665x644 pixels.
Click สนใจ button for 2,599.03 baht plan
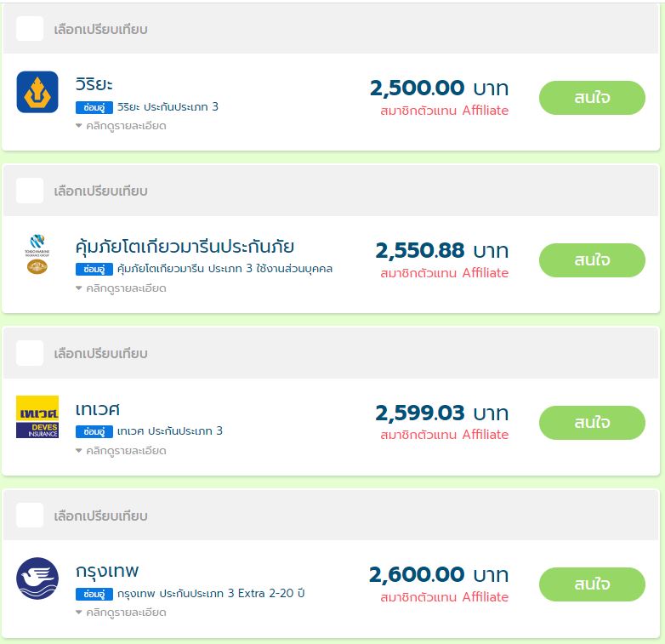592,423
